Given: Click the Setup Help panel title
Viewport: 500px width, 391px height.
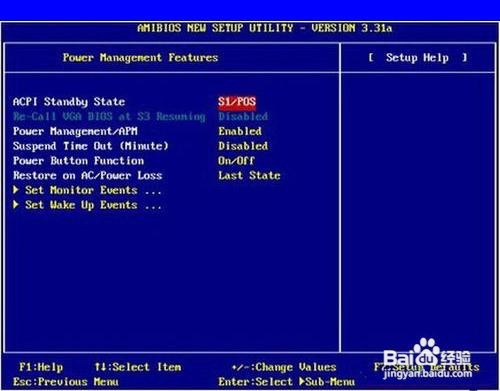Looking at the screenshot, I should coord(417,58).
